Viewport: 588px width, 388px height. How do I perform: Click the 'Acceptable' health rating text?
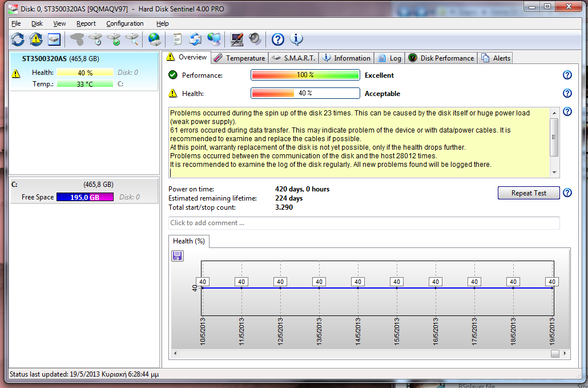click(382, 94)
